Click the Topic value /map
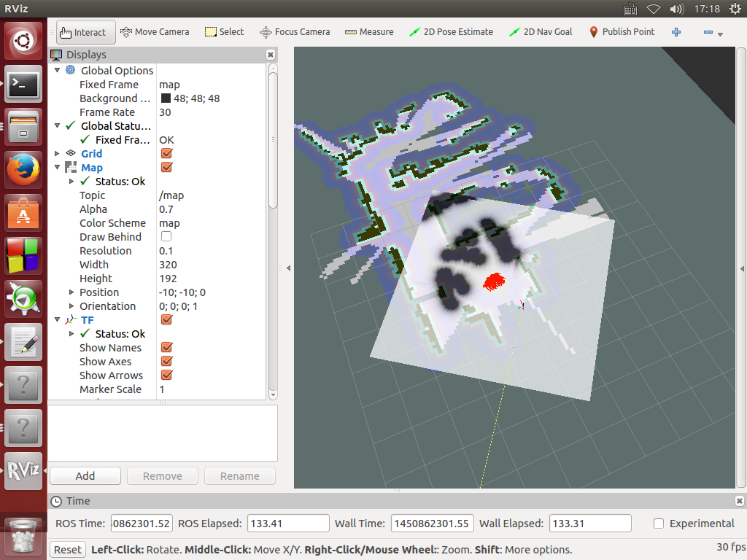This screenshot has height=560, width=747. pos(171,195)
